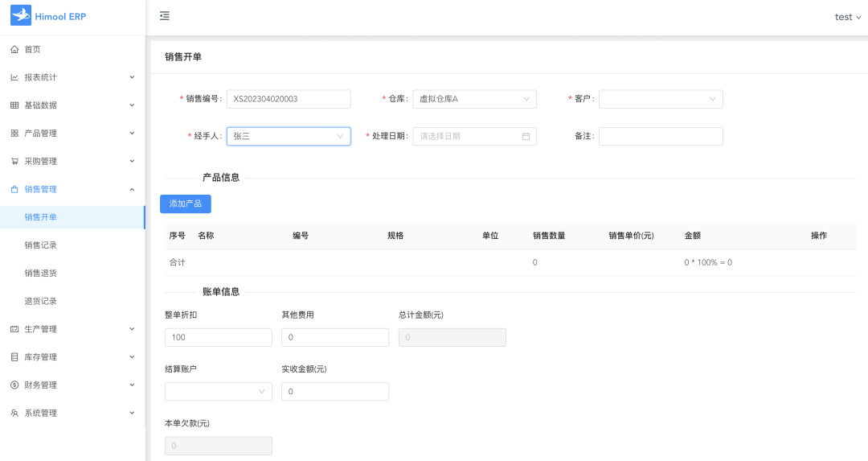
Task: Expand the 库存管理 menu
Action: (72, 357)
